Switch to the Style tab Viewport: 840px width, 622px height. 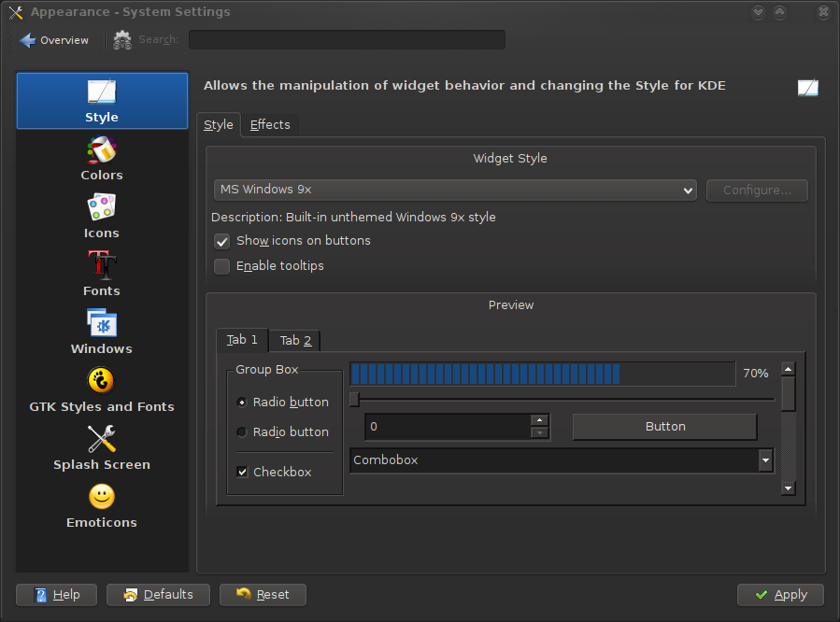click(219, 125)
